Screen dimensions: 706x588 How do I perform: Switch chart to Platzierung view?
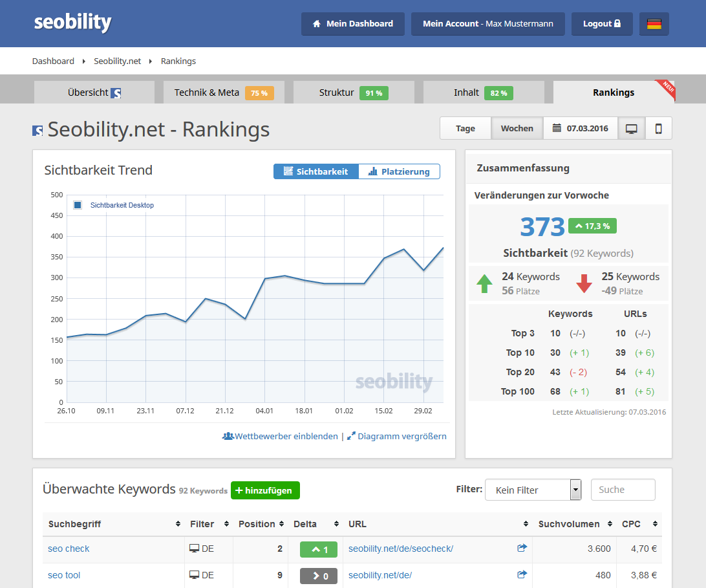point(399,171)
